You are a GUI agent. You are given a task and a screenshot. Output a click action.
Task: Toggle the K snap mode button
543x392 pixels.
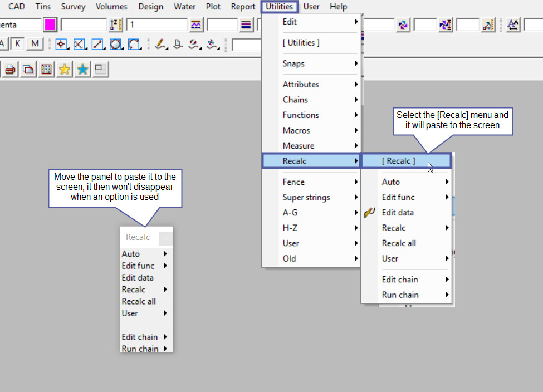point(17,43)
